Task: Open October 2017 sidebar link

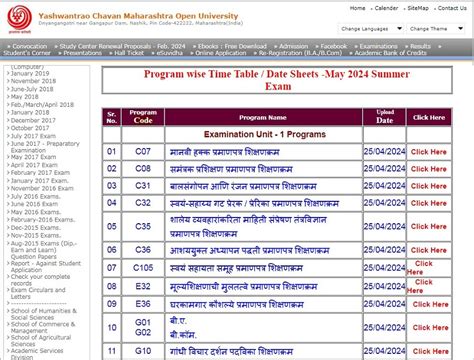Action: click(x=30, y=128)
